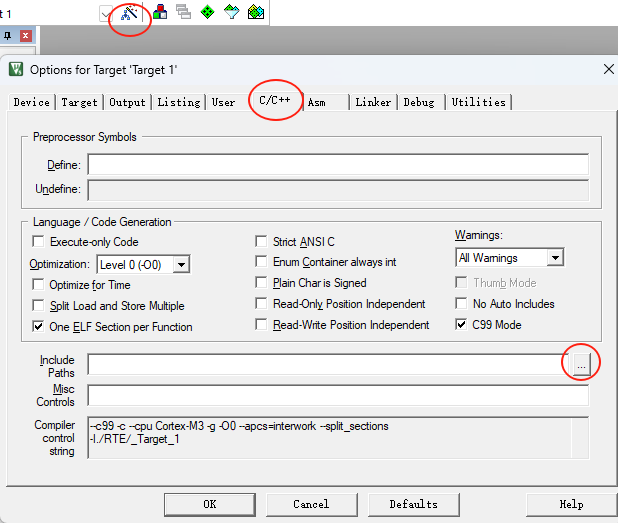This screenshot has width=618, height=523.
Task: Open the Optimization level dropdown
Action: point(181,264)
